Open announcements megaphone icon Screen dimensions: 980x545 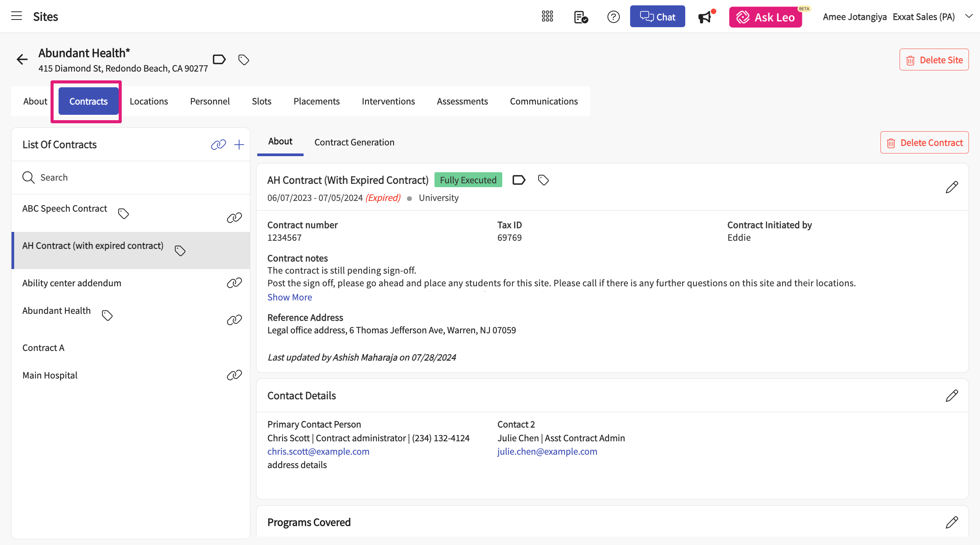click(705, 17)
